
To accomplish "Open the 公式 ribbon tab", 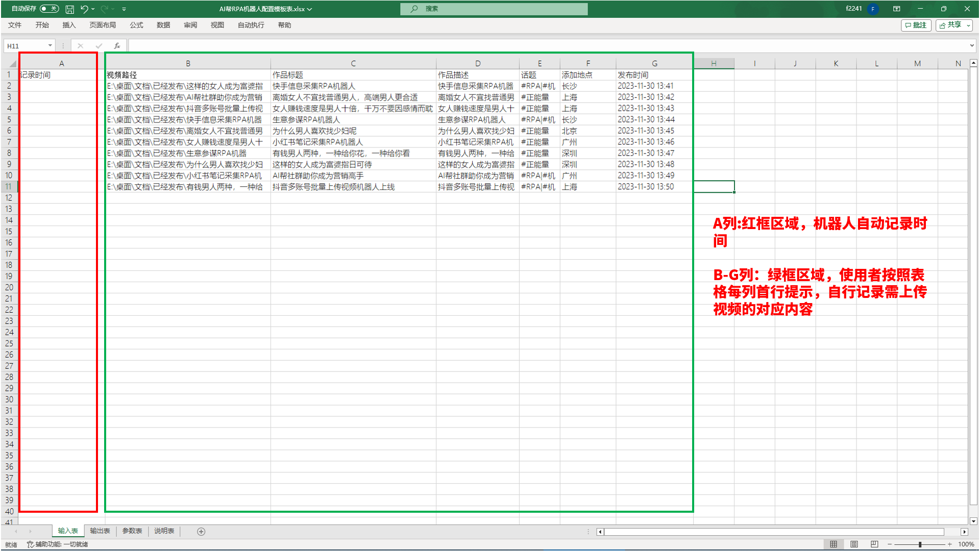I will point(136,25).
